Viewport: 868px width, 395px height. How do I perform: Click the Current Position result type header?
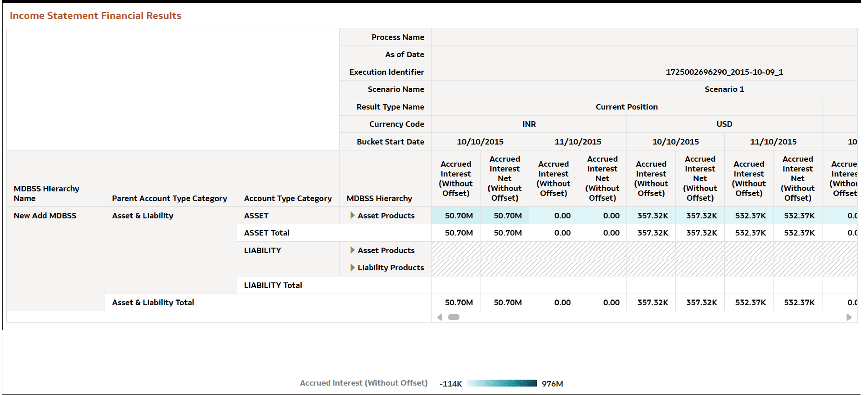pos(626,107)
